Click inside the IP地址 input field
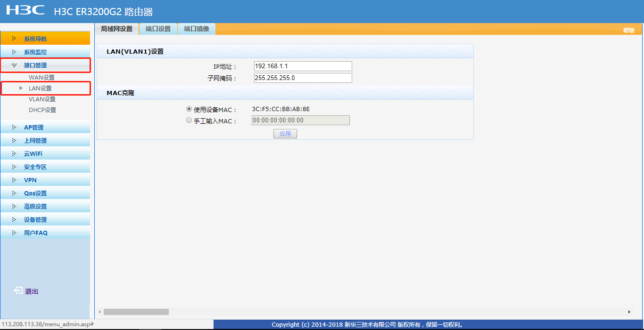Image resolution: width=644 pixels, height=330 pixels. (302, 66)
